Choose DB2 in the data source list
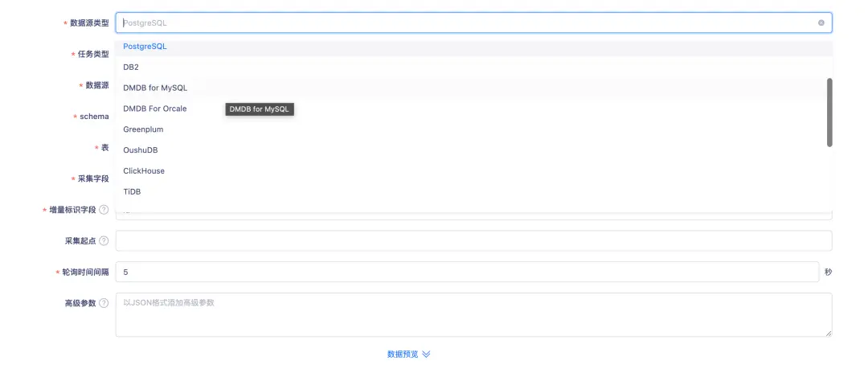Screen dimensions: 868x377 click(x=474, y=67)
